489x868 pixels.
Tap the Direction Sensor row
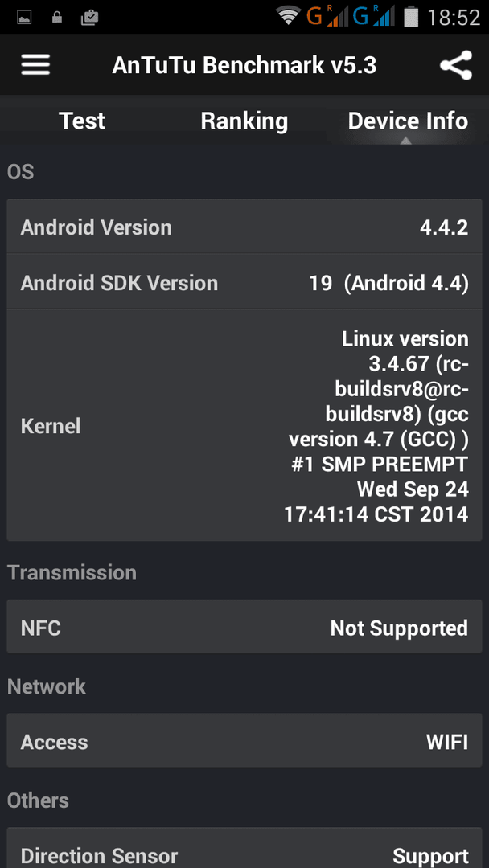pos(244,850)
